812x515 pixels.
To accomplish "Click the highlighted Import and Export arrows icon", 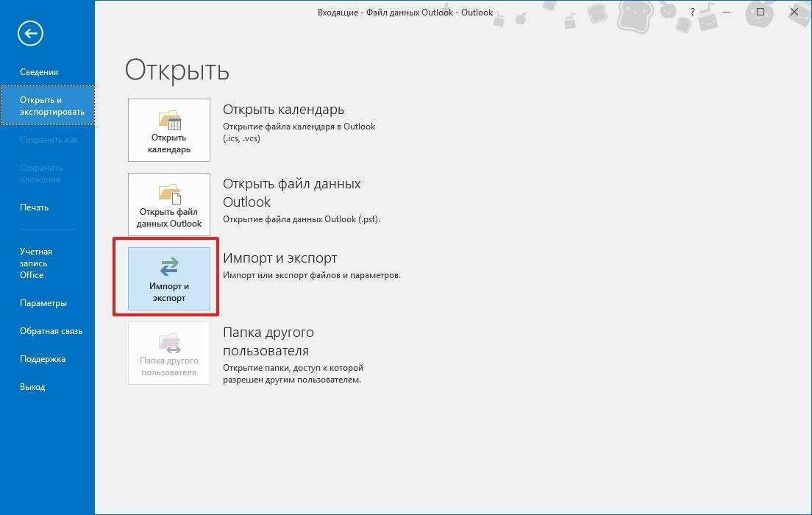I will point(168,266).
